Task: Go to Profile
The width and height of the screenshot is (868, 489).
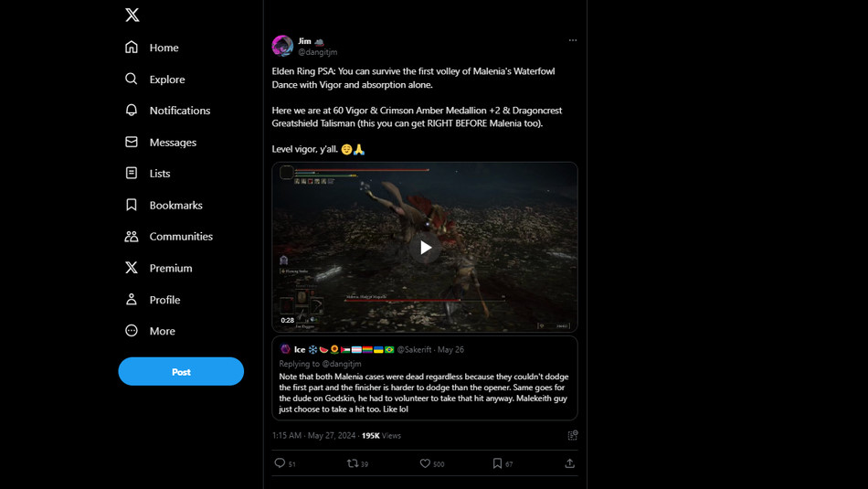Action: click(153, 300)
